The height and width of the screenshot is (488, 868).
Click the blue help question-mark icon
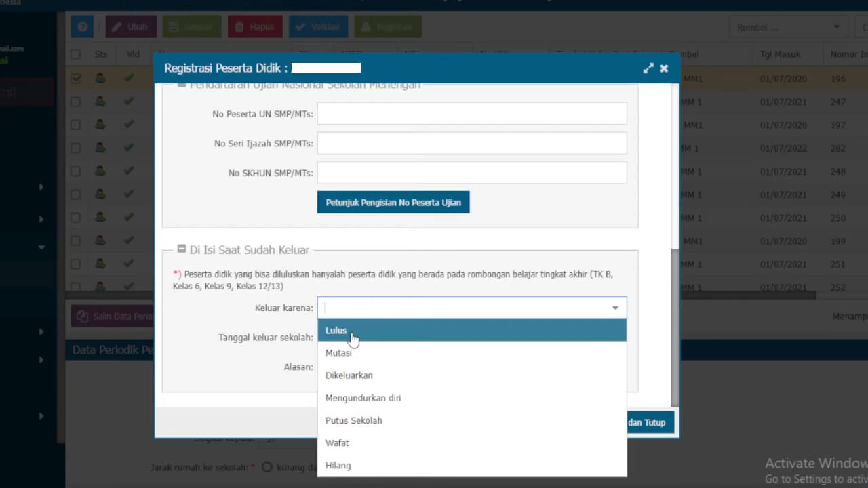pyautogui.click(x=82, y=26)
